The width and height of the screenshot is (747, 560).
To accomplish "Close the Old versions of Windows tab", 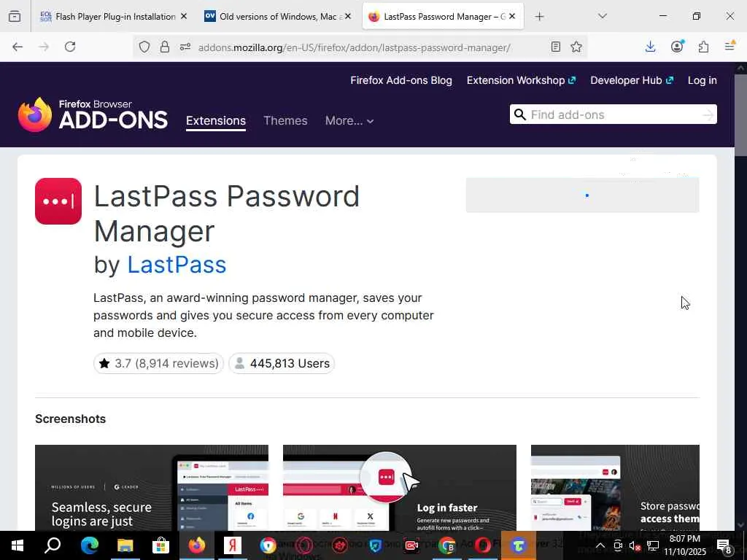I will point(348,16).
